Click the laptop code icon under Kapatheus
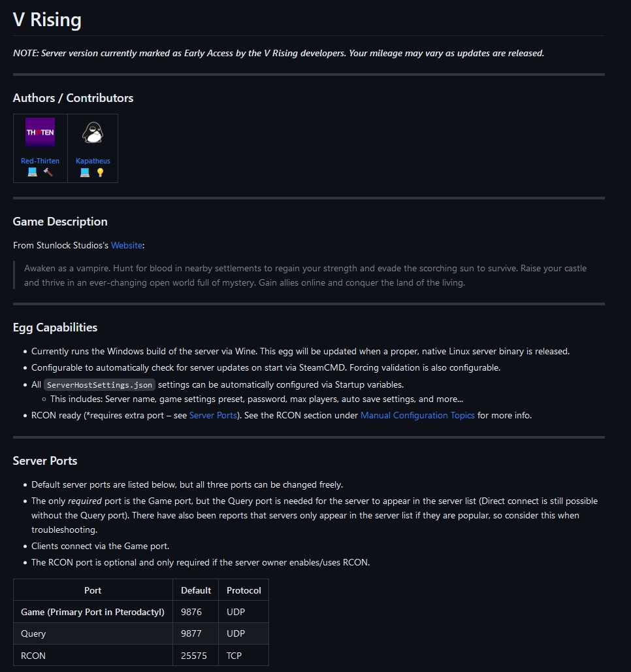 point(85,173)
